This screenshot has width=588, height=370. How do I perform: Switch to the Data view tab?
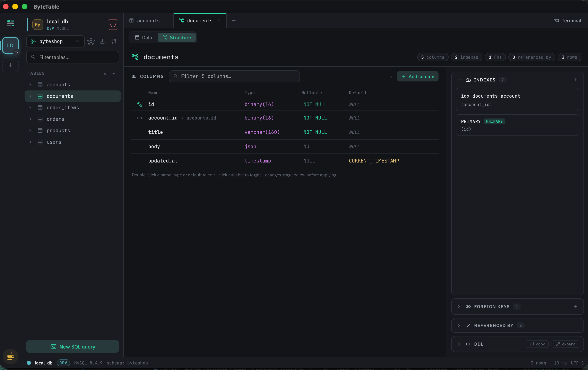(143, 38)
